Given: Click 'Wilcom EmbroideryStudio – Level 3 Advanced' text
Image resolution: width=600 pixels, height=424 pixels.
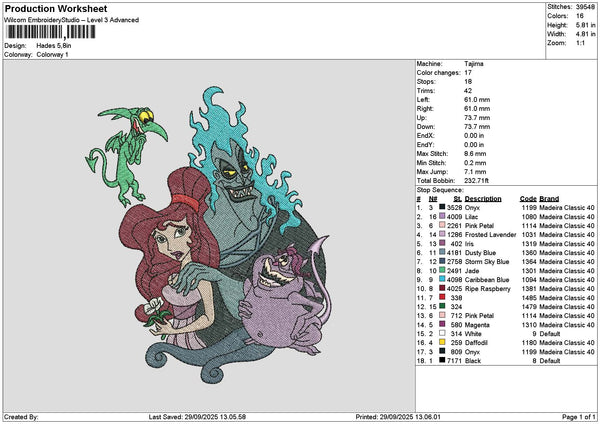Looking at the screenshot, I should point(71,20).
